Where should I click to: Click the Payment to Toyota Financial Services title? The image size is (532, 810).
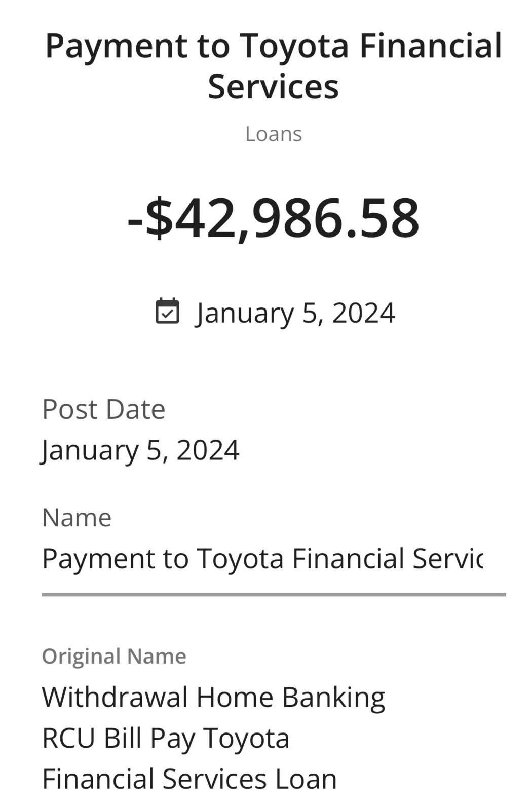click(274, 66)
